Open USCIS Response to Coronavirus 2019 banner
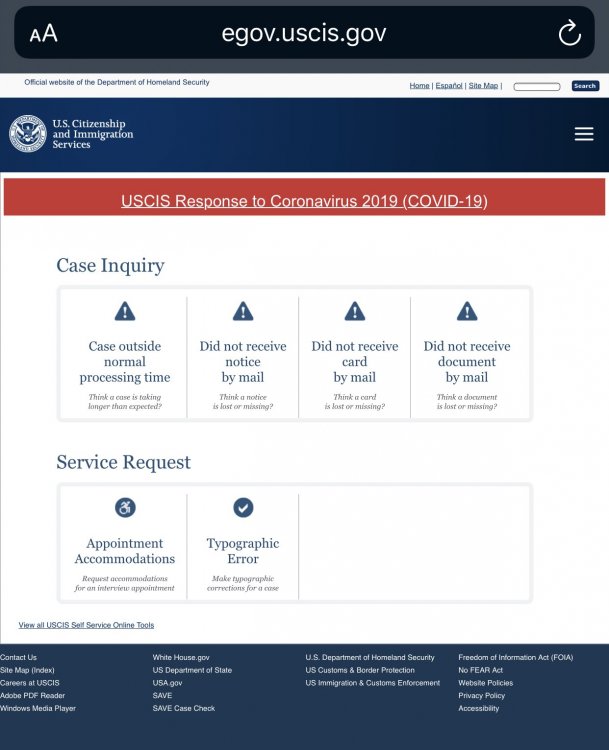Image resolution: width=609 pixels, height=750 pixels. click(304, 201)
